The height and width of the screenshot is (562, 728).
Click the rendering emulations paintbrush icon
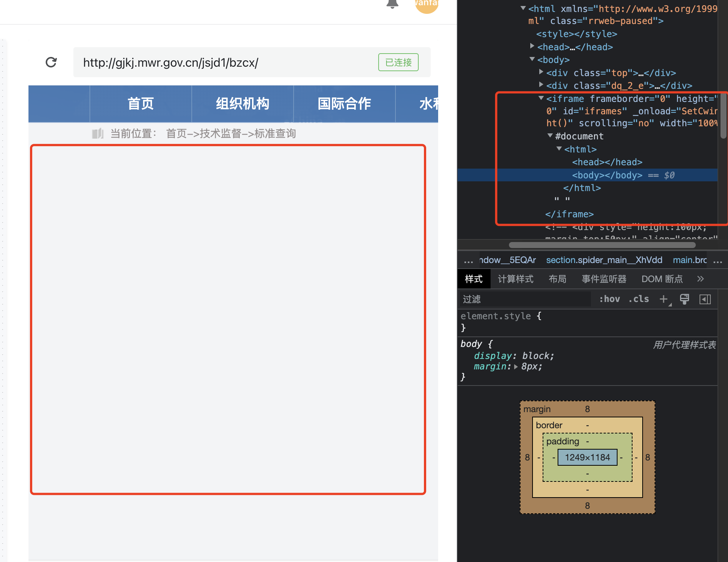(x=685, y=299)
